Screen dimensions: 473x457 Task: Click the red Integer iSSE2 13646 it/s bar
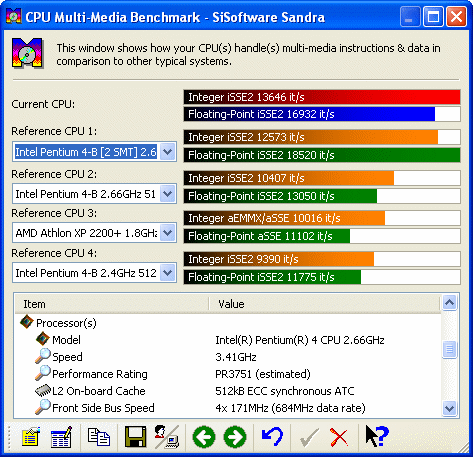tap(322, 97)
